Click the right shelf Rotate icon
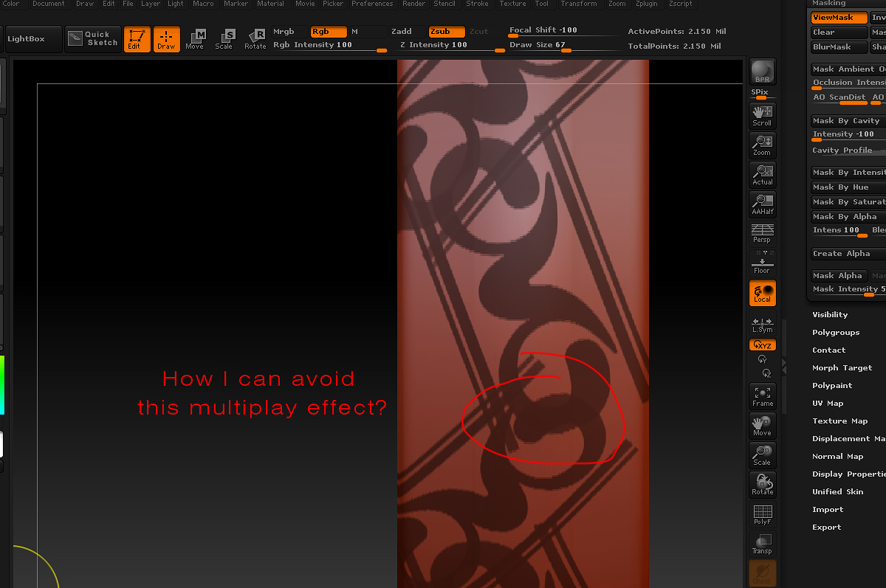886x588 pixels. click(x=763, y=485)
